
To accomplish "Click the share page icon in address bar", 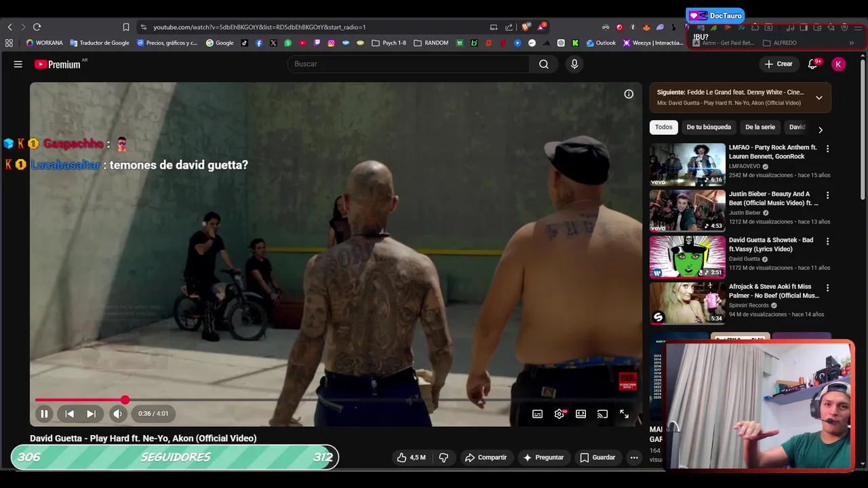I will pos(509,27).
